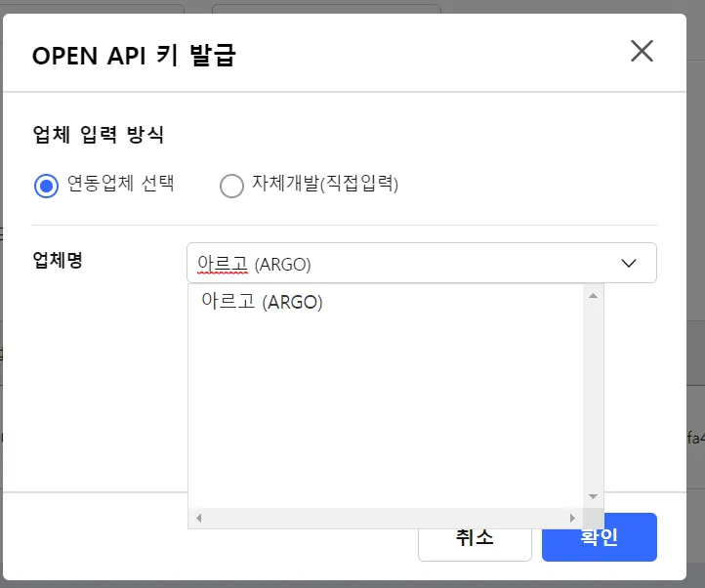Click the 업체 입력 방식 section heading
705x588 pixels.
[x=98, y=135]
